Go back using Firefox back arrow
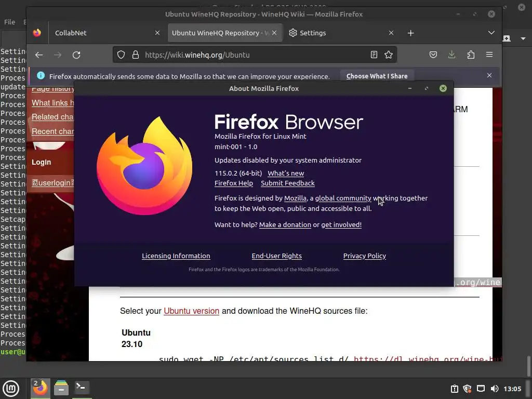 click(x=39, y=55)
